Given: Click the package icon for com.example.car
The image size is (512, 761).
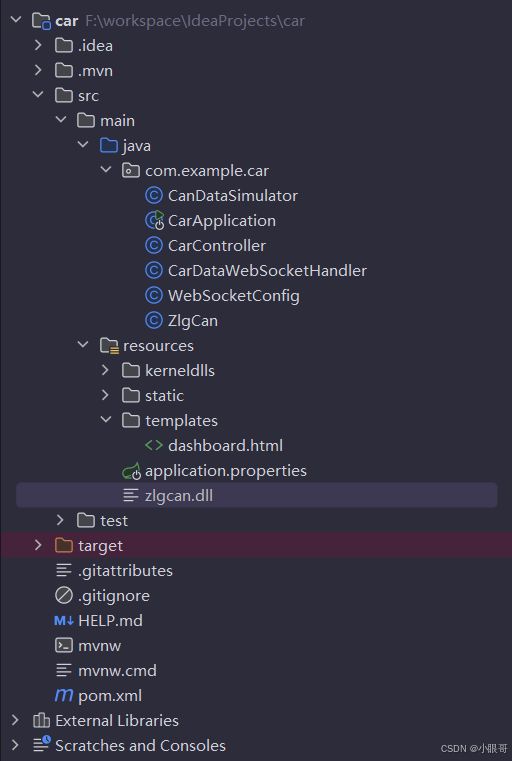Looking at the screenshot, I should click(131, 171).
